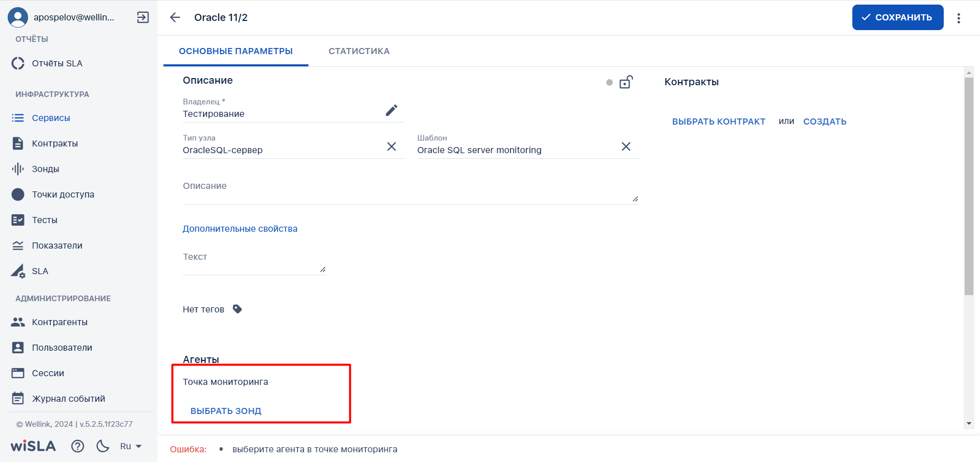Go back with the left arrow

(175, 17)
